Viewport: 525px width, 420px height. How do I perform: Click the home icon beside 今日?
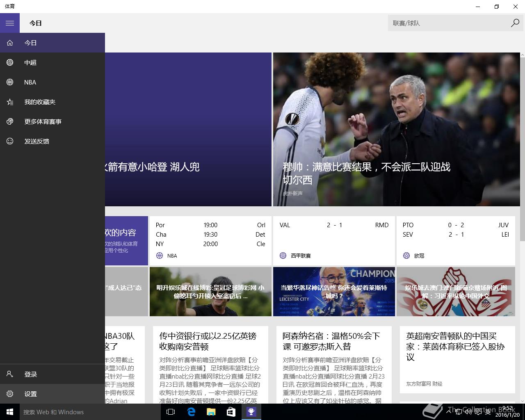10,43
